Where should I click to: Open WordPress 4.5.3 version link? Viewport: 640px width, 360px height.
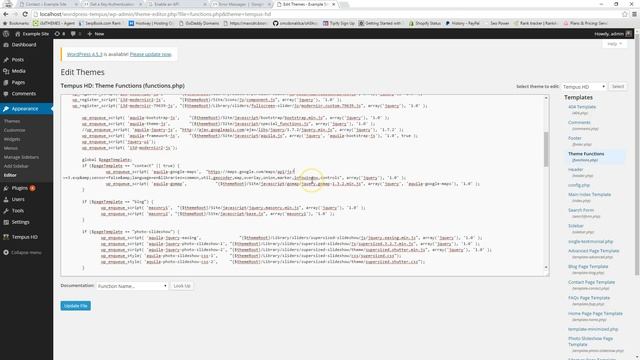pos(84,54)
